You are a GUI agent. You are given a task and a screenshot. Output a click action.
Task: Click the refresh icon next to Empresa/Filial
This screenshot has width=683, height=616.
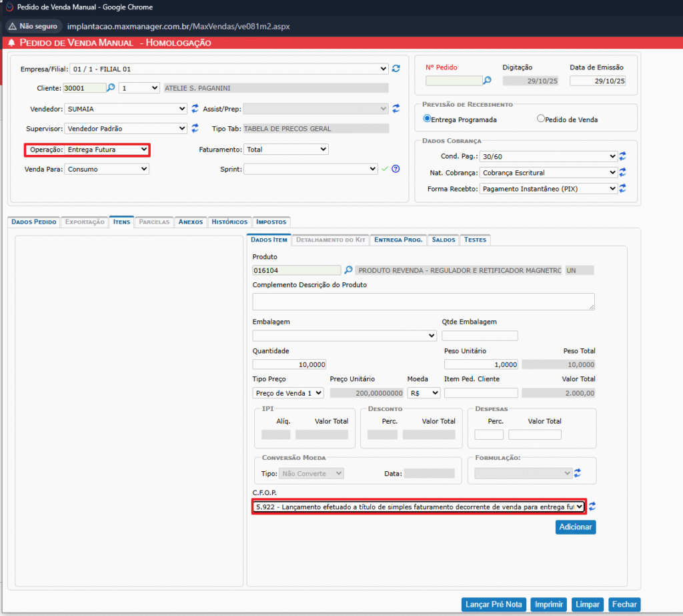[x=396, y=69]
